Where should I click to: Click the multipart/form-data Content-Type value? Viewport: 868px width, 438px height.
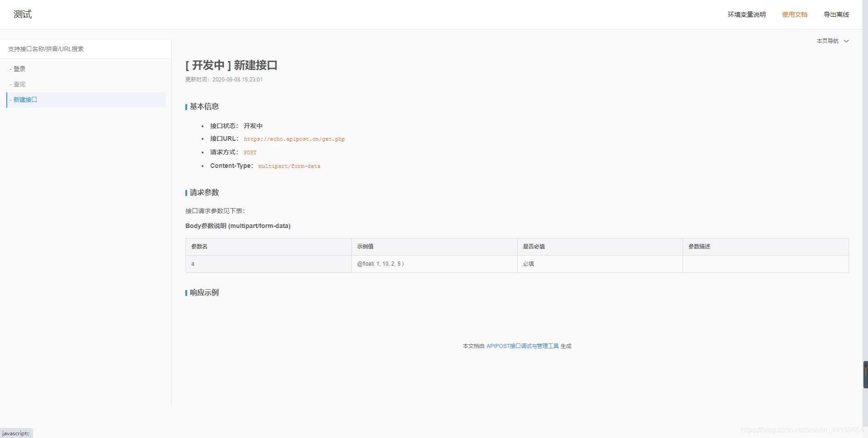click(x=289, y=167)
